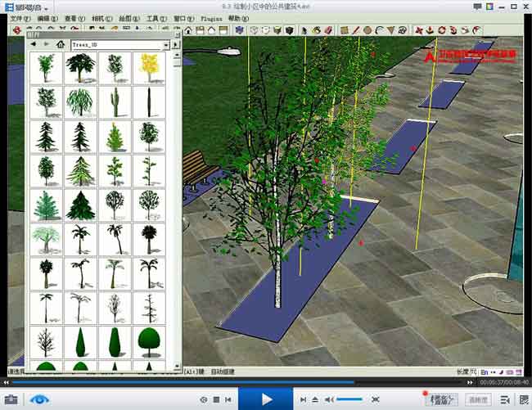Open components browser home

[x=61, y=44]
